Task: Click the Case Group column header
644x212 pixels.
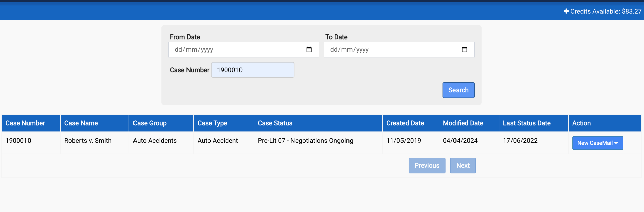Action: click(x=150, y=123)
